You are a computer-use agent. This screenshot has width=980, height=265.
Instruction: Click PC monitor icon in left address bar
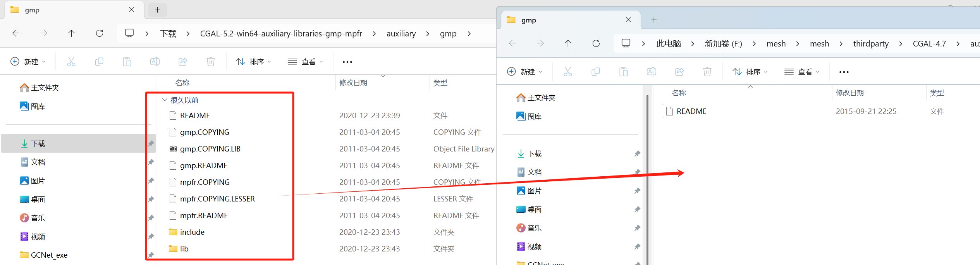129,33
